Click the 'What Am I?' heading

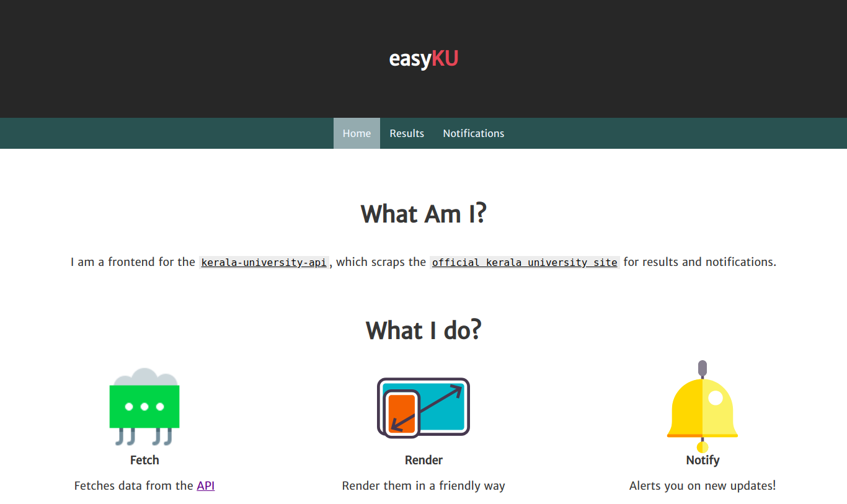423,213
